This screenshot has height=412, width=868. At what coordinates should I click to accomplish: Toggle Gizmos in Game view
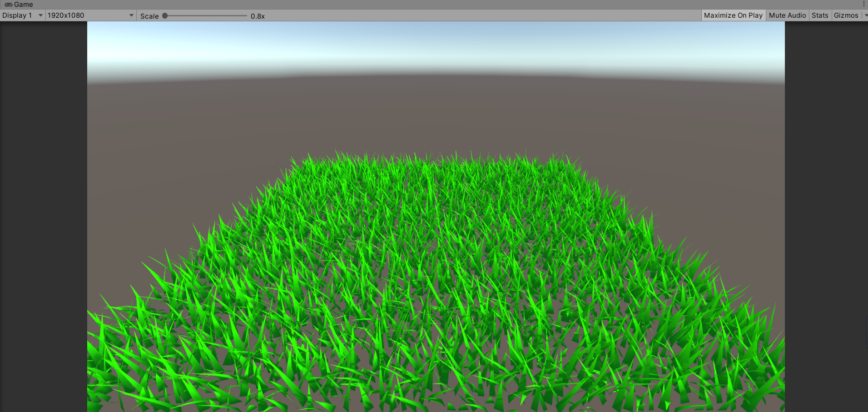click(x=846, y=15)
